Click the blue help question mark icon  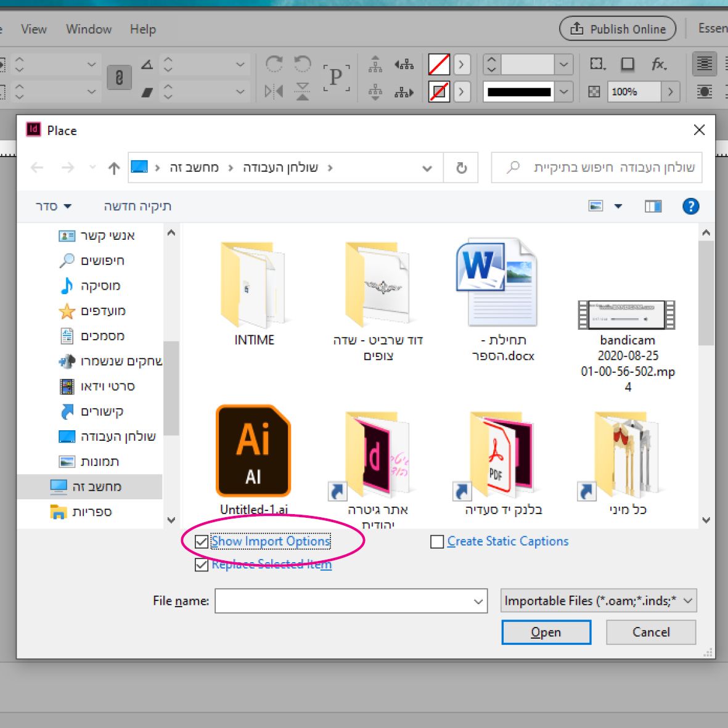[x=691, y=206]
